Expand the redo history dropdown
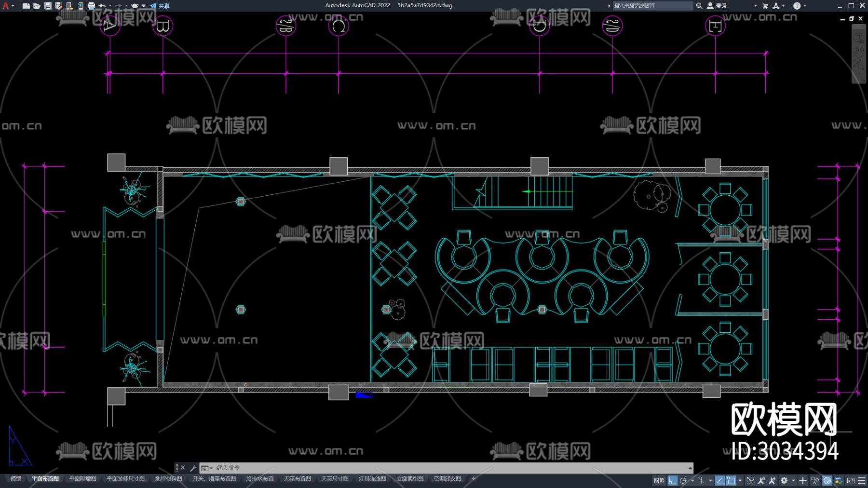Image resolution: width=868 pixels, height=488 pixels. (x=126, y=6)
